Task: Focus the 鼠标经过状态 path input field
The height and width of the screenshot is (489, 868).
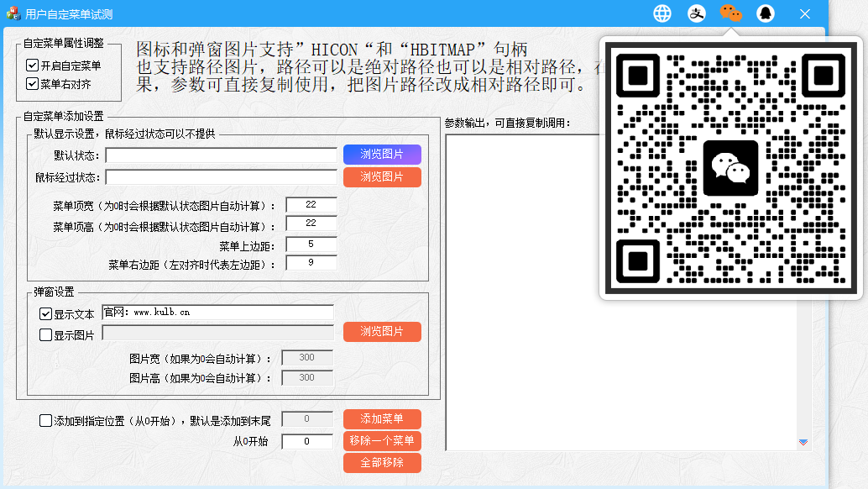Action: click(x=222, y=177)
